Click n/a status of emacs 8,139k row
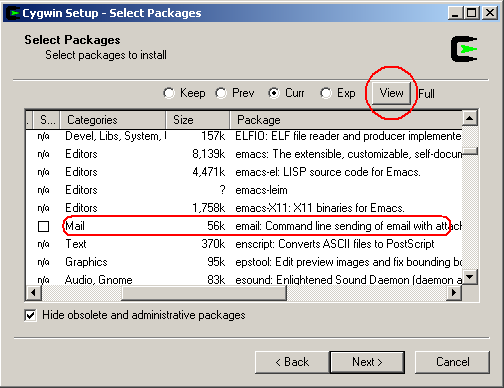Viewport: 504px width, 388px height. click(x=43, y=154)
